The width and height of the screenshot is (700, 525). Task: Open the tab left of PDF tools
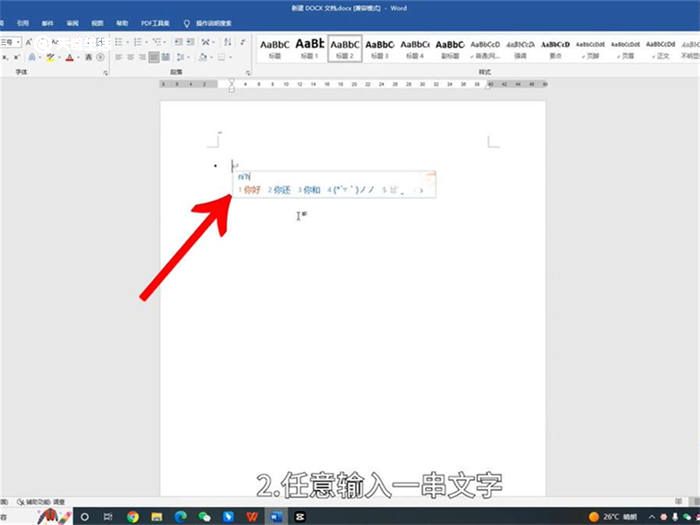[x=121, y=23]
